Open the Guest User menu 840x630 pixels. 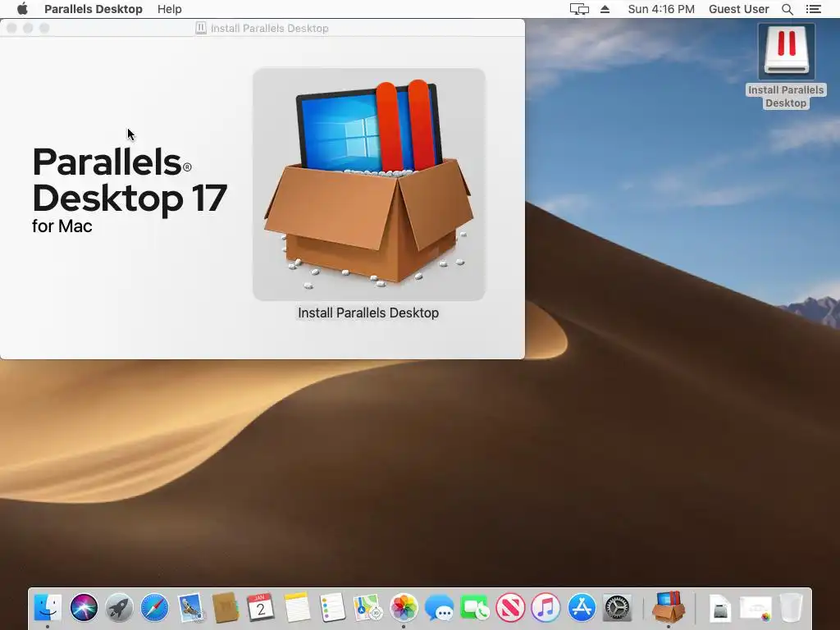(x=739, y=9)
